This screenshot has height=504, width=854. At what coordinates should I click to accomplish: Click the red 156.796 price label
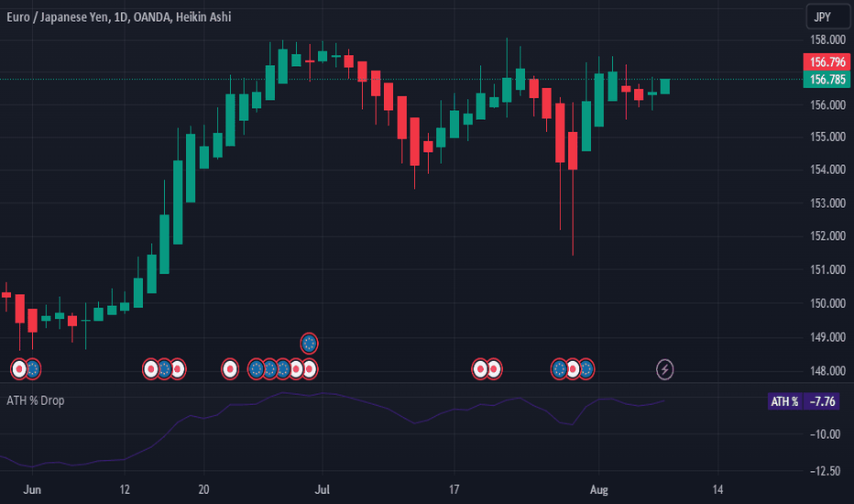coord(827,62)
